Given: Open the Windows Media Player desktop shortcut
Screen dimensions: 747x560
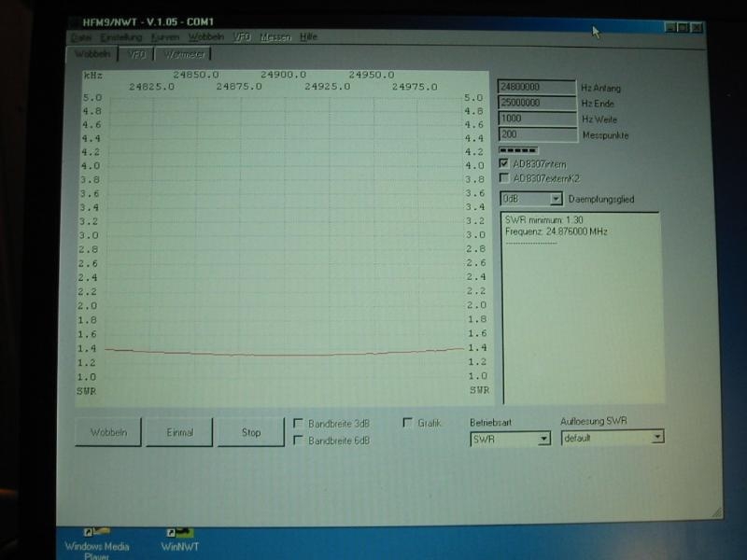Looking at the screenshot, I should [97, 544].
